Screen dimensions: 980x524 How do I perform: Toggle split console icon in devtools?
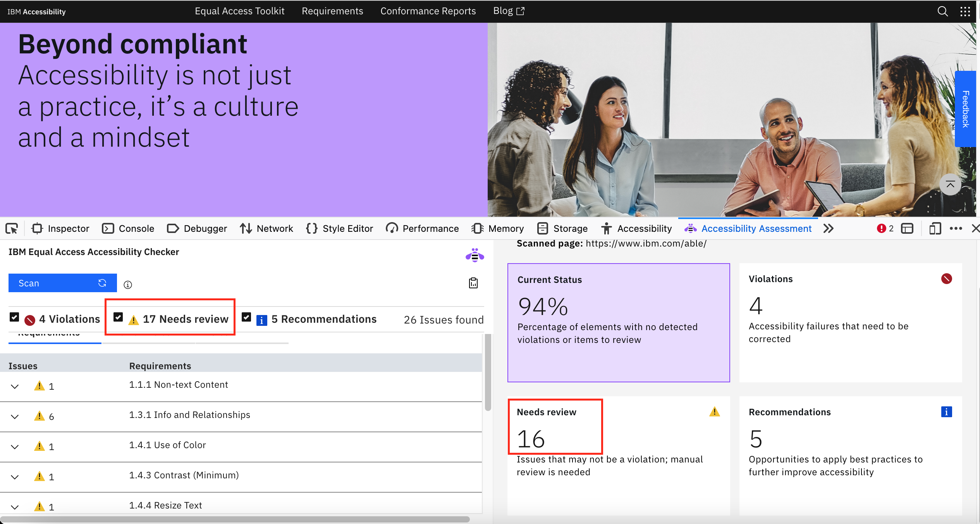[x=907, y=228]
